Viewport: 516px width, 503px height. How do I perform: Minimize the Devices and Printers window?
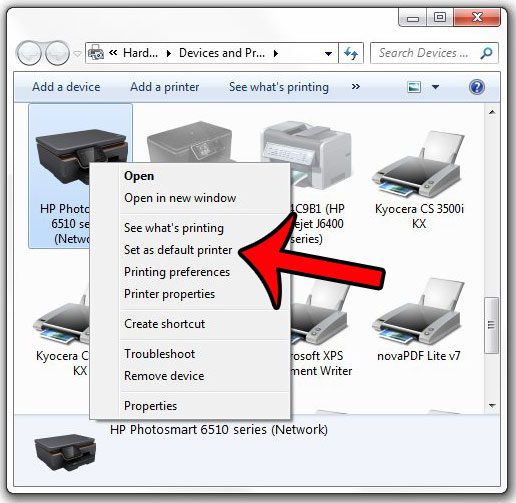click(412, 18)
